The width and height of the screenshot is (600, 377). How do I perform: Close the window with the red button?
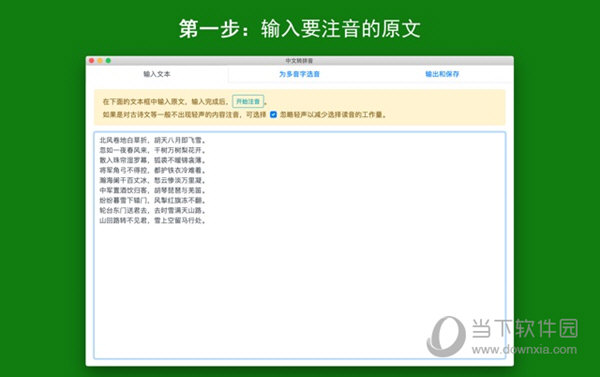(x=91, y=61)
